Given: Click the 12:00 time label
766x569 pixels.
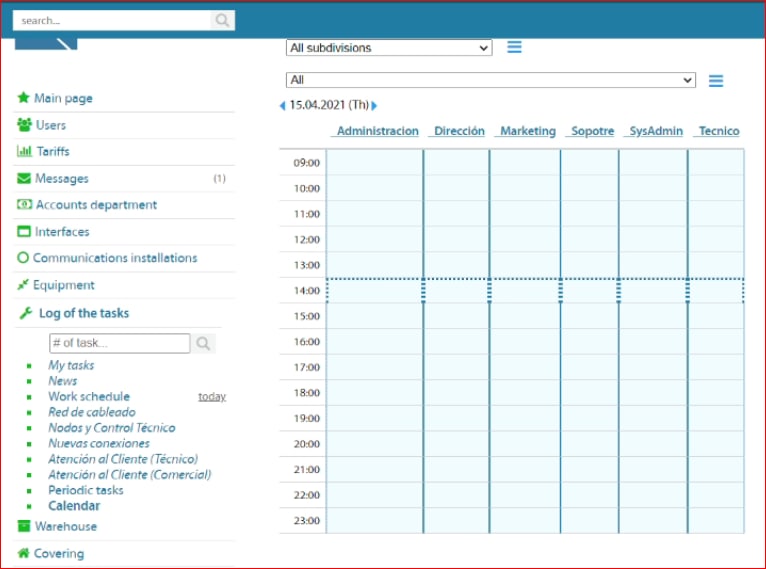Looking at the screenshot, I should point(307,239).
